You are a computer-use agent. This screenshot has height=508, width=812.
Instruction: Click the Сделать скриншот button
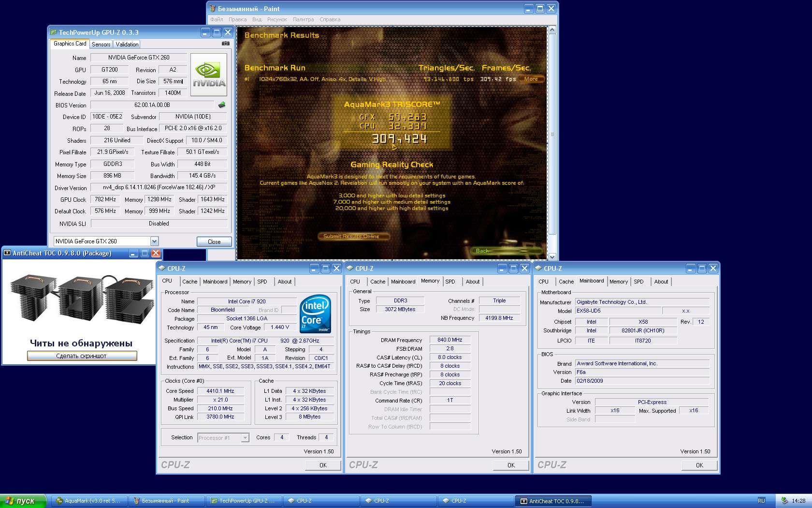(82, 356)
